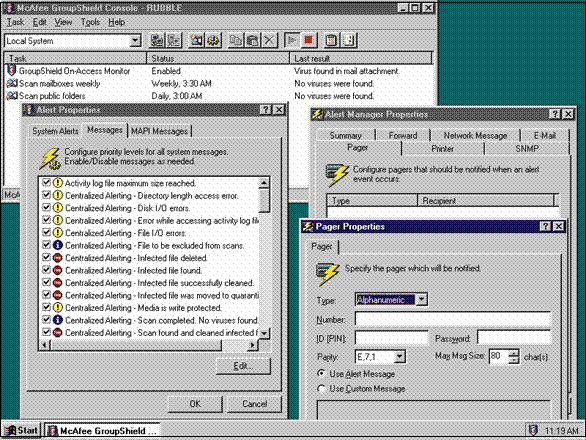Click OK in Alert Properties dialog
The image size is (586, 440).
pos(195,404)
